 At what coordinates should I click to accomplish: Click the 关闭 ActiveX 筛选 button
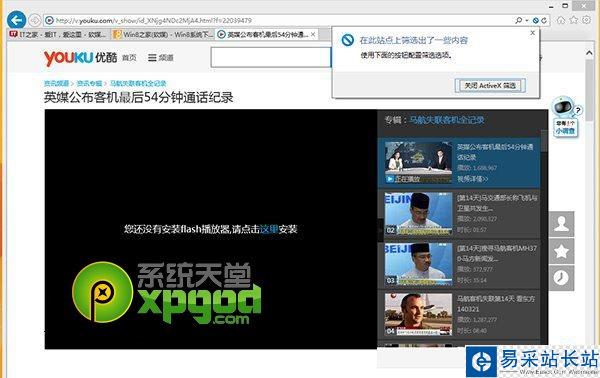tap(490, 85)
